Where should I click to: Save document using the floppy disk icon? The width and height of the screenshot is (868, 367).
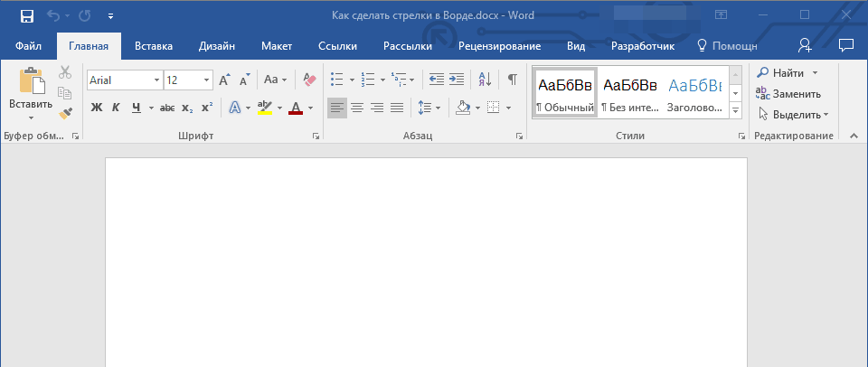[26, 15]
